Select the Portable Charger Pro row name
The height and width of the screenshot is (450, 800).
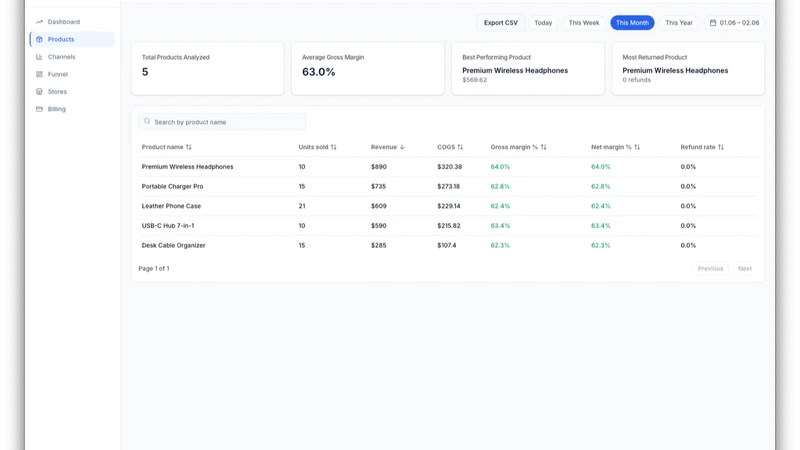[x=172, y=186]
